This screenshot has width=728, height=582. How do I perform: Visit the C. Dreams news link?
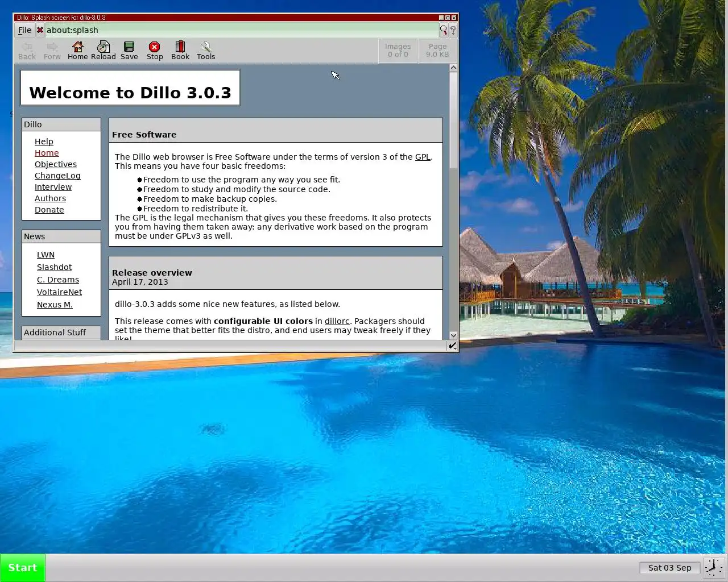(x=58, y=280)
